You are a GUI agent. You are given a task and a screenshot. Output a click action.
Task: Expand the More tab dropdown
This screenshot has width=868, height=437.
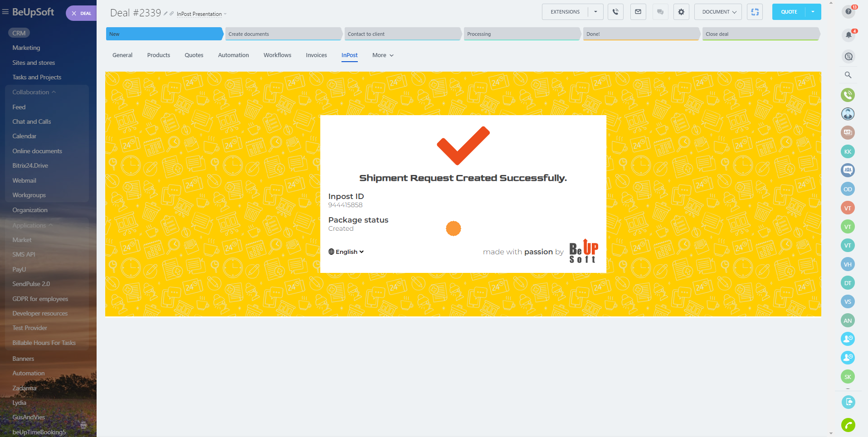(x=383, y=55)
